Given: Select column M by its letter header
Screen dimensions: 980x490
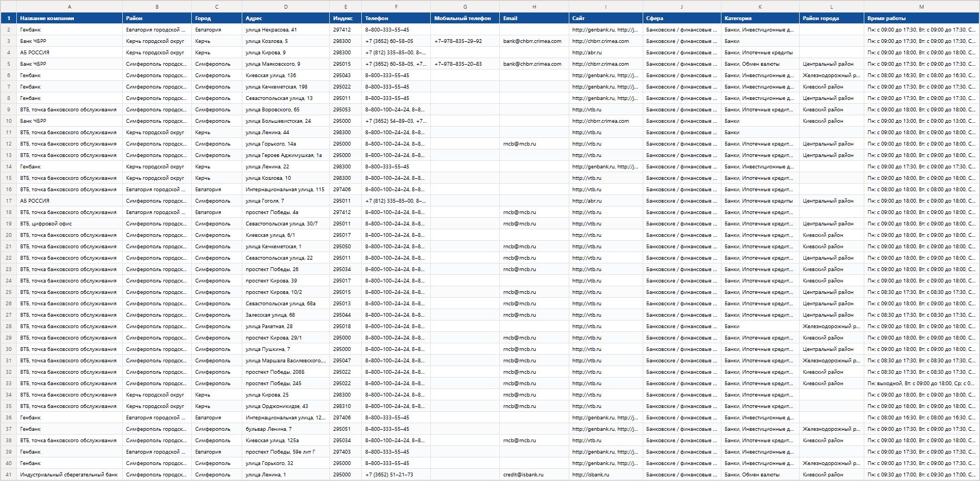Looking at the screenshot, I should click(921, 7).
